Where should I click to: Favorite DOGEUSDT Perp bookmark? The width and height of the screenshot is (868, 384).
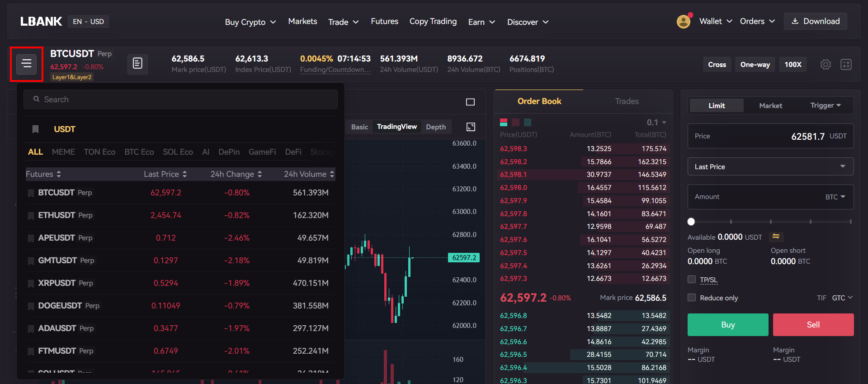[x=31, y=306]
